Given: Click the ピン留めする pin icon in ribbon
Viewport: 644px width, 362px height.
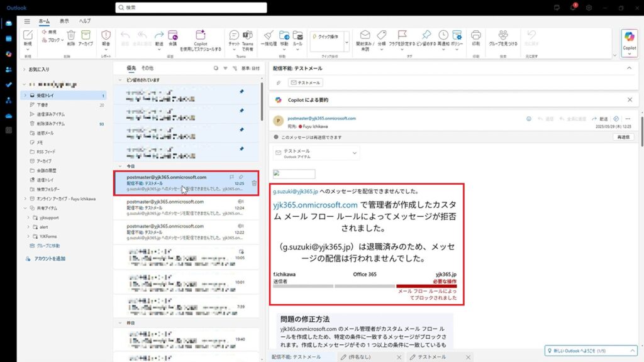Looking at the screenshot, I should pyautogui.click(x=426, y=35).
